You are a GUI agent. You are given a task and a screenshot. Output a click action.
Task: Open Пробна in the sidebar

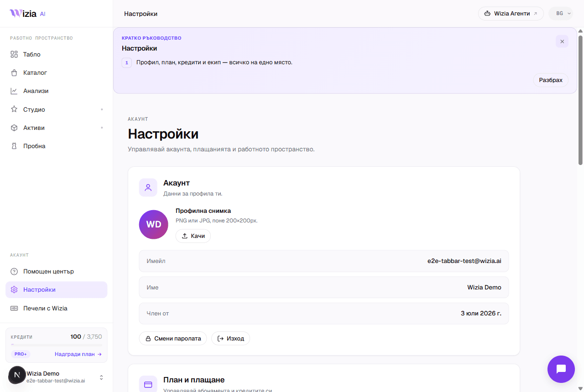point(57,146)
